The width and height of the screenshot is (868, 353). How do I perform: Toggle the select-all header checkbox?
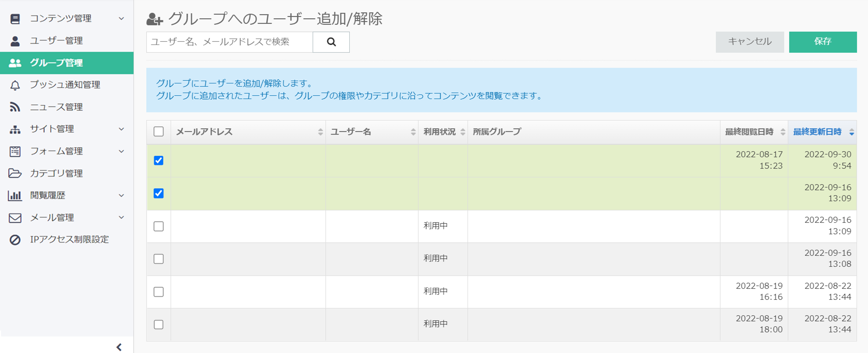(158, 131)
